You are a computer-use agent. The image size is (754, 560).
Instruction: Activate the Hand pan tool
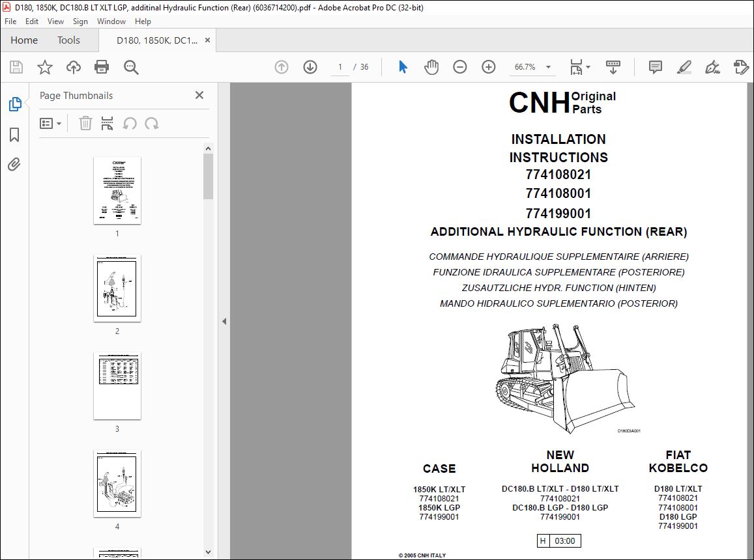click(431, 67)
